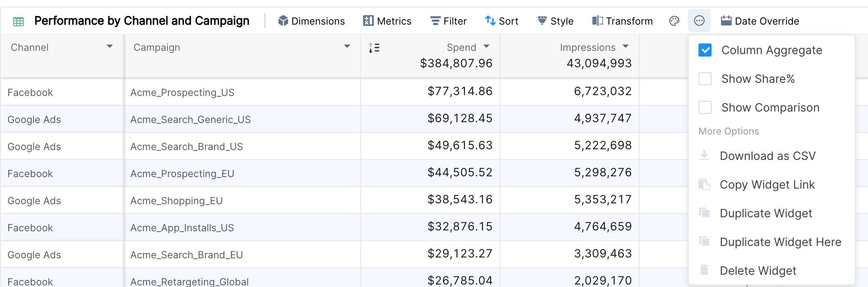Image resolution: width=868 pixels, height=287 pixels.
Task: Click the Impressions total 43,094,993
Action: [x=599, y=63]
